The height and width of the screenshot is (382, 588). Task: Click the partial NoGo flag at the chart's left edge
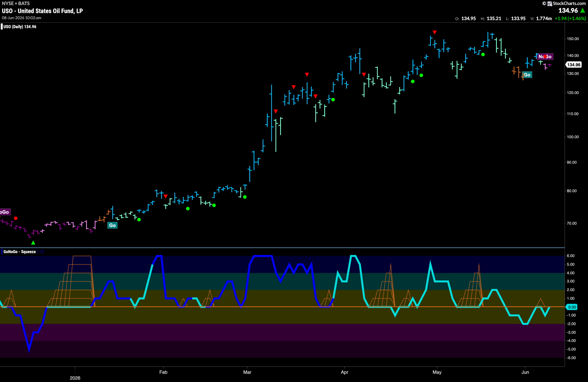(5, 212)
